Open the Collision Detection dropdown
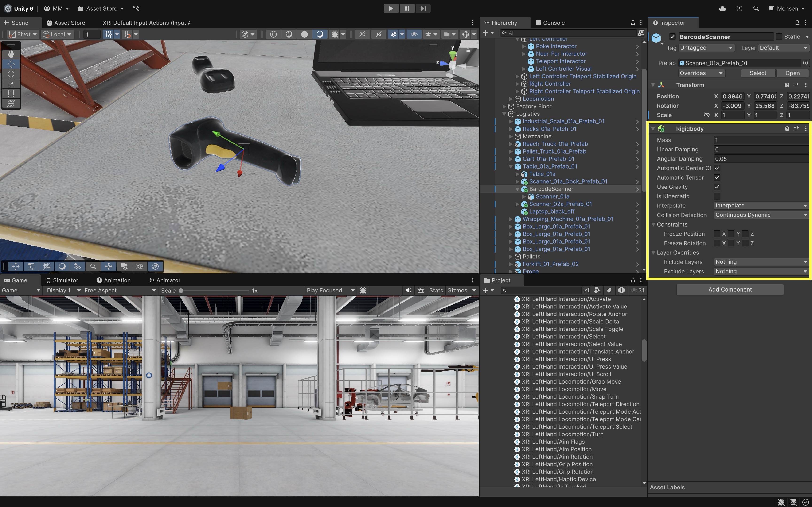 (x=760, y=215)
